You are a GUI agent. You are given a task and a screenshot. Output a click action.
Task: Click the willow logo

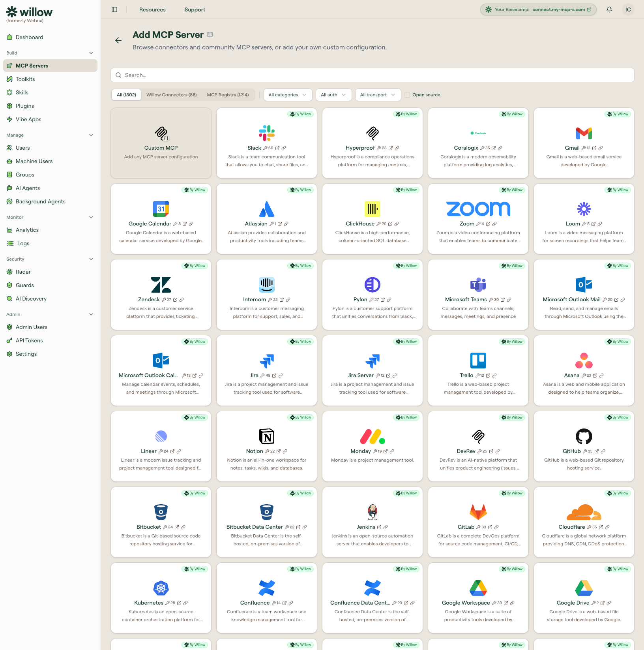[x=29, y=12]
